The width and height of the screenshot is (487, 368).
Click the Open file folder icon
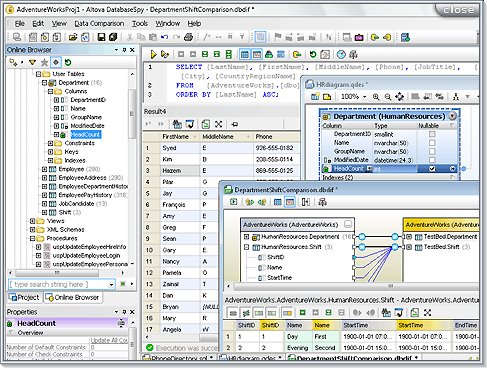pyautogui.click(x=73, y=37)
